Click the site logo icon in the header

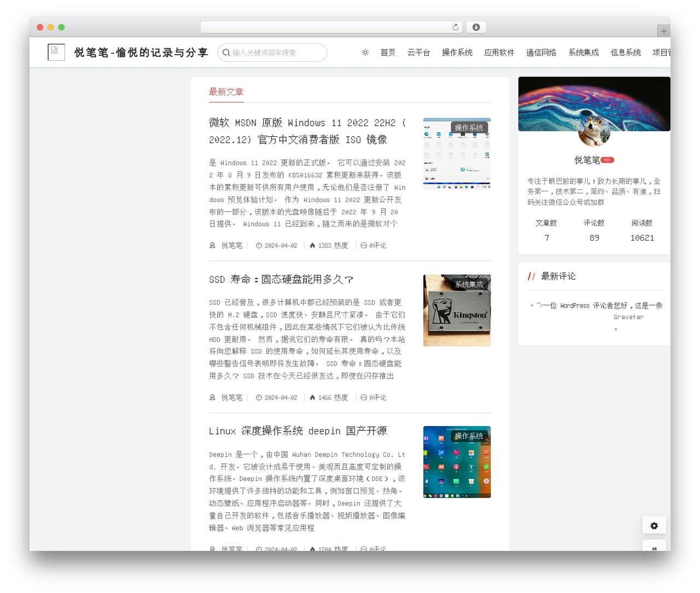[x=56, y=53]
